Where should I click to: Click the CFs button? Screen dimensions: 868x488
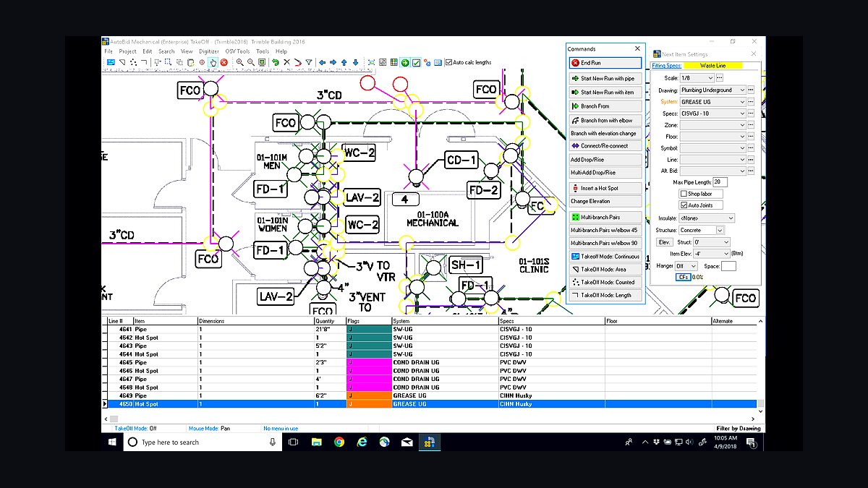pos(683,277)
